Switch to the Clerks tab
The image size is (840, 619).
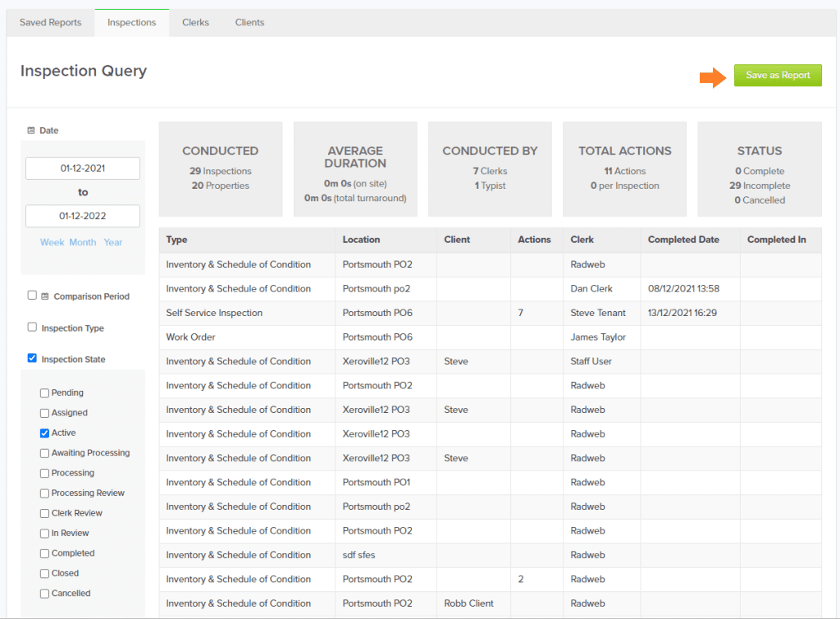click(195, 22)
